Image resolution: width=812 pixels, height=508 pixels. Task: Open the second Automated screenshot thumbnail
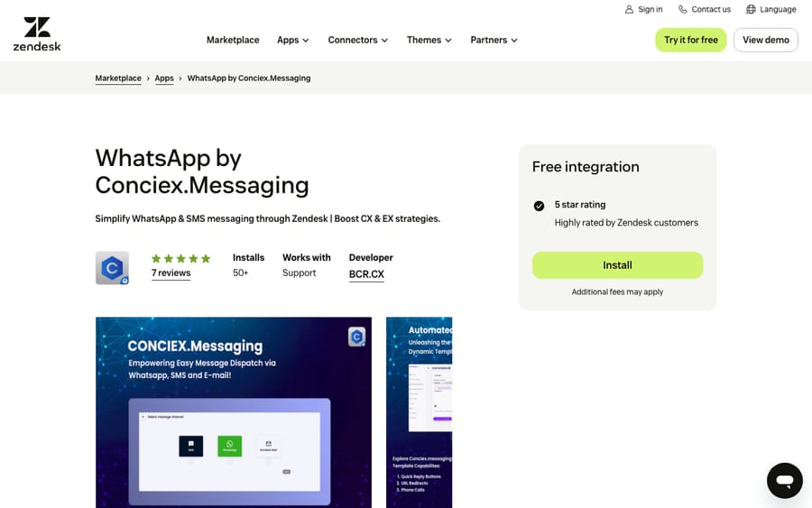(419, 412)
